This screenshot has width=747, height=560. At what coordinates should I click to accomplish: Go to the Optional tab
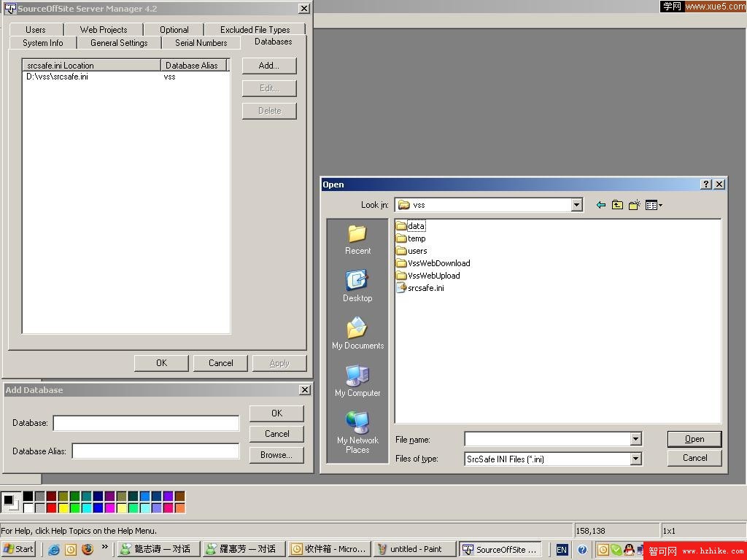tap(174, 29)
